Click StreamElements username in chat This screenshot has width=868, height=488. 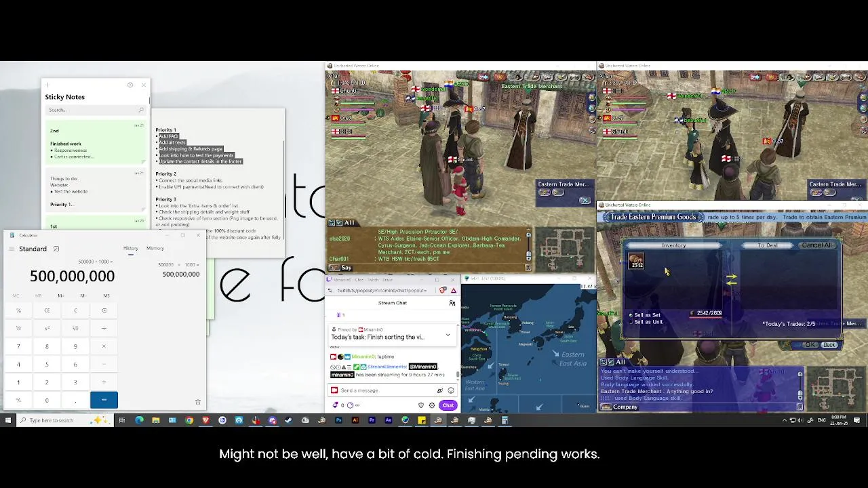[x=387, y=367]
